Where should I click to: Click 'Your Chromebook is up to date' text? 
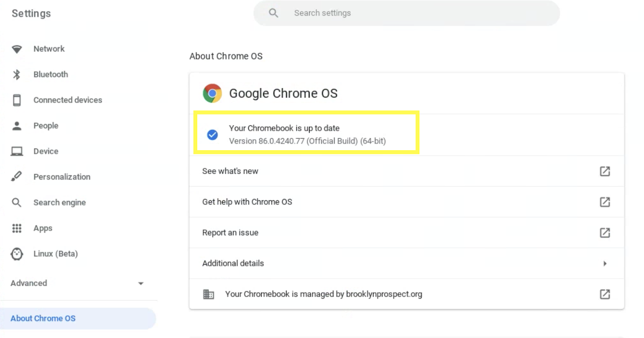(284, 128)
